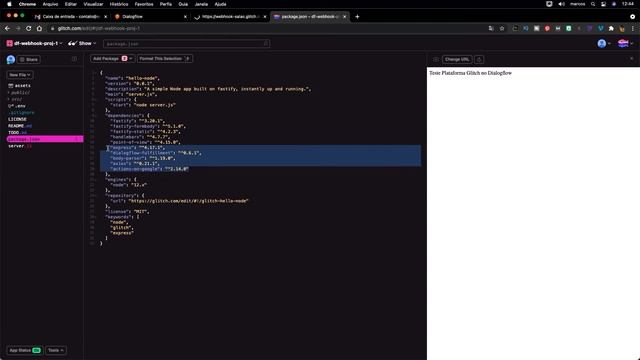Click the volume icon in the menu bar
This screenshot has height=360, width=640.
[x=561, y=4]
